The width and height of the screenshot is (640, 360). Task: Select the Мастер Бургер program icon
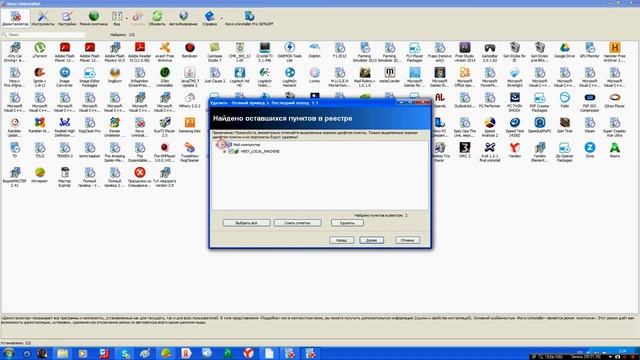click(64, 177)
